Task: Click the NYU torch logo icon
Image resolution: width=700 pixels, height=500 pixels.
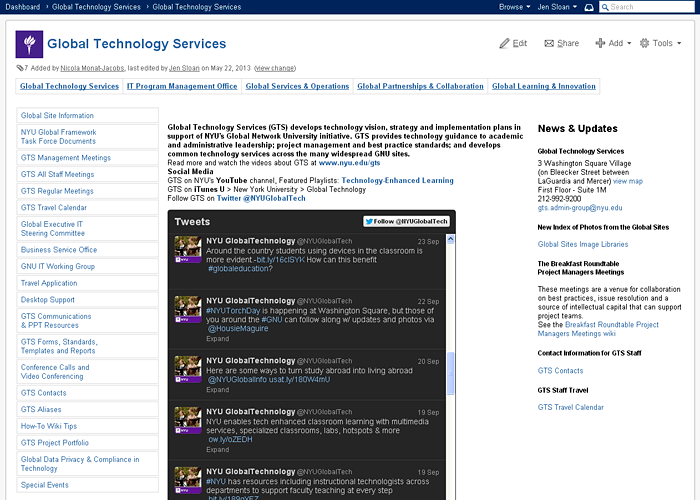Action: 29,44
